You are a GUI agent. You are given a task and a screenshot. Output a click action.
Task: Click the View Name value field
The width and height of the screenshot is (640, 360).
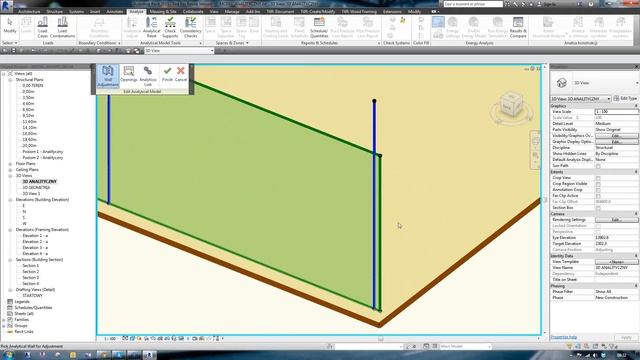616,268
